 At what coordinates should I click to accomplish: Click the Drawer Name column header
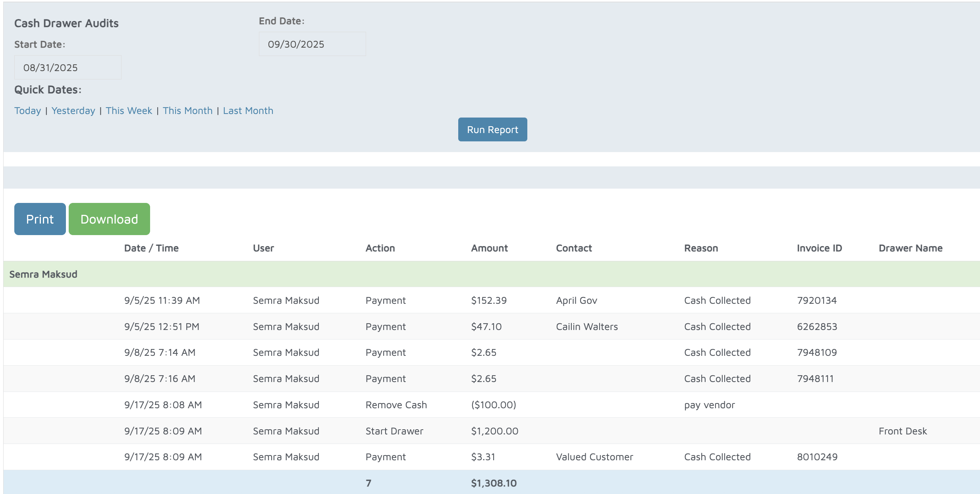[x=910, y=248]
